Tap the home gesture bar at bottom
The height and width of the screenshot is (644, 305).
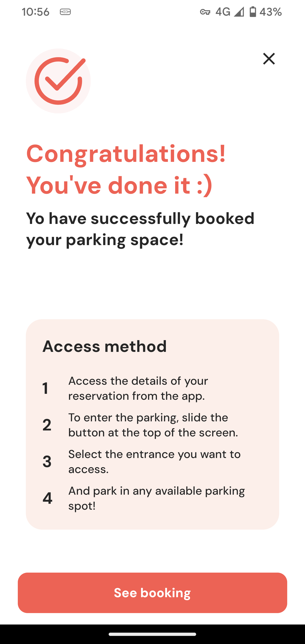pos(152,634)
